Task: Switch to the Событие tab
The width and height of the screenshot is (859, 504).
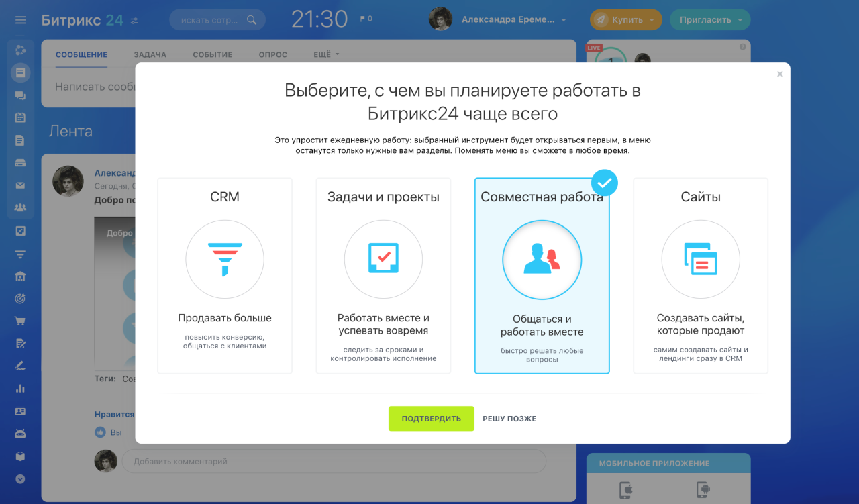Action: 212,54
